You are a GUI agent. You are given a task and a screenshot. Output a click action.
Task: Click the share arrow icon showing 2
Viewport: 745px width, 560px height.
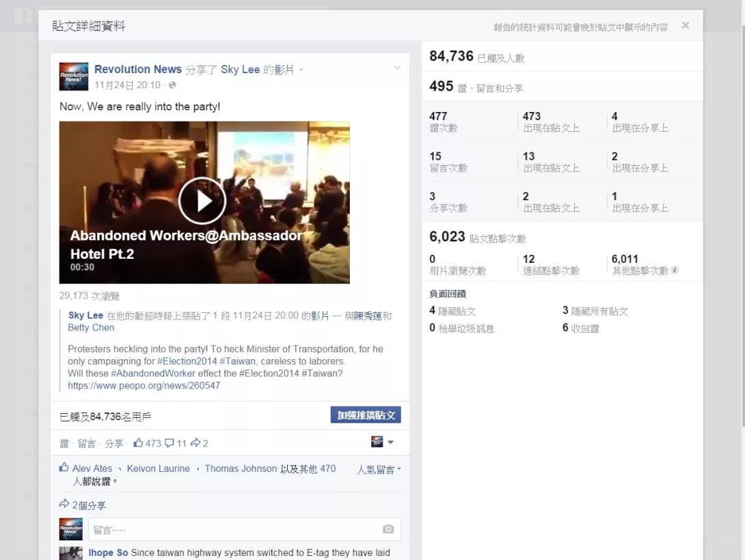(195, 443)
